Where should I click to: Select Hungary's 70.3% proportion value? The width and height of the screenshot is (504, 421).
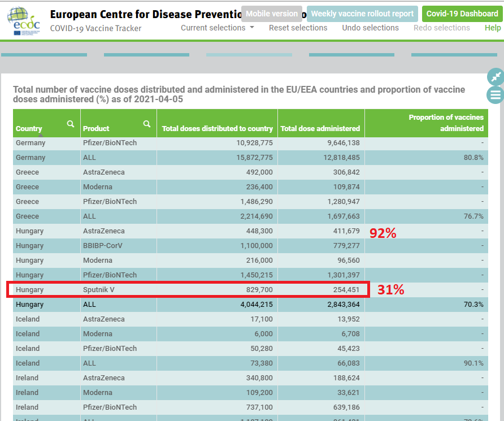pyautogui.click(x=473, y=305)
